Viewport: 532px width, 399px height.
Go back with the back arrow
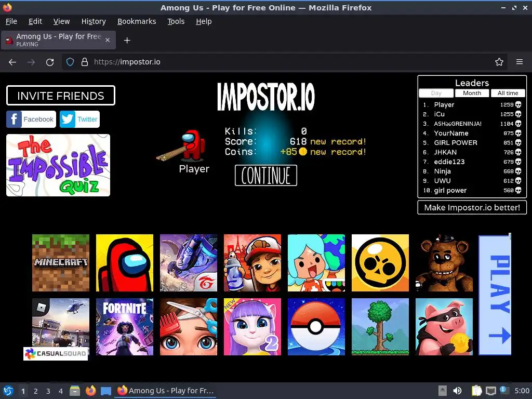(x=12, y=62)
